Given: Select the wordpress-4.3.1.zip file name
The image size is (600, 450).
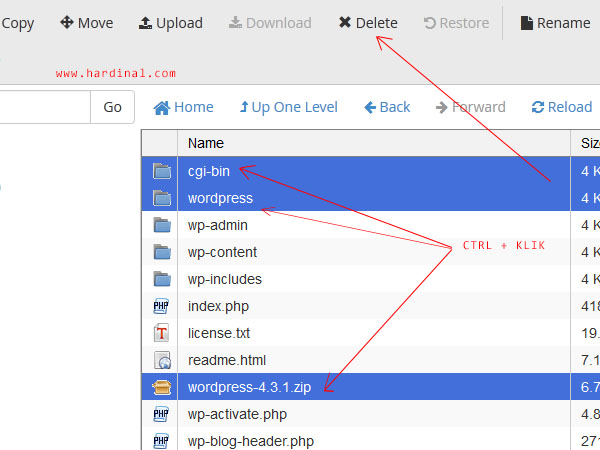Looking at the screenshot, I should coord(249,387).
